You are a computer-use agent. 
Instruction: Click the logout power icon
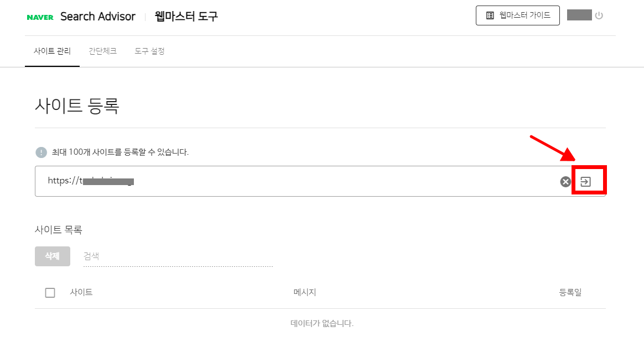pyautogui.click(x=599, y=15)
